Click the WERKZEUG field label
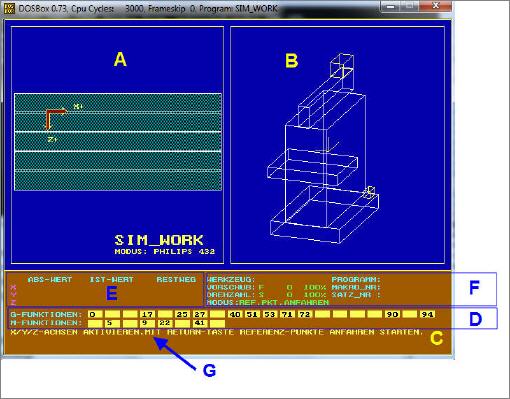 [x=231, y=279]
